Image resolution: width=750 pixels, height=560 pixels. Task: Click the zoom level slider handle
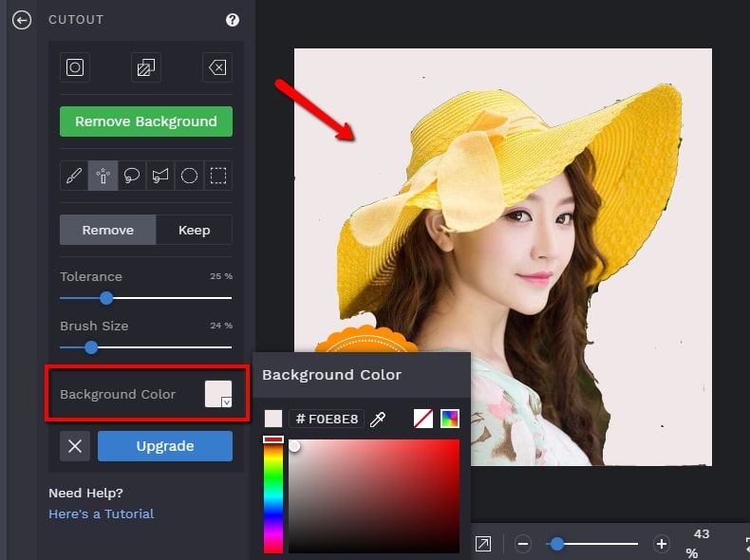[x=556, y=544]
